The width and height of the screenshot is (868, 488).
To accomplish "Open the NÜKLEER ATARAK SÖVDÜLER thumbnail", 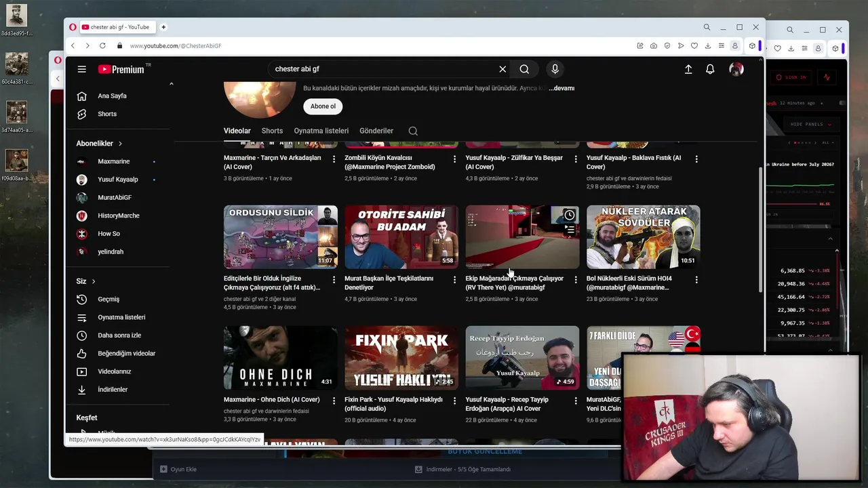I will tap(644, 237).
